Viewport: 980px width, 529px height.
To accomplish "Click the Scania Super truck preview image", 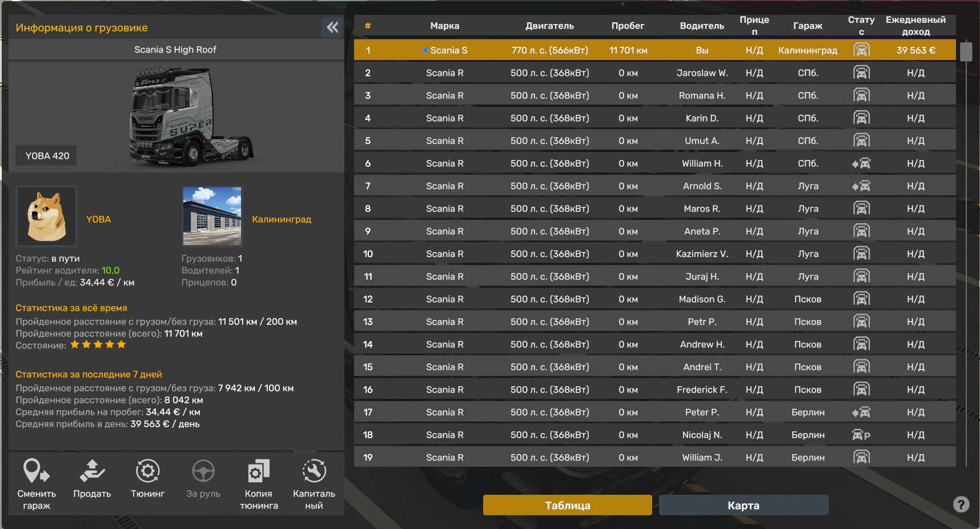I will pyautogui.click(x=191, y=117).
